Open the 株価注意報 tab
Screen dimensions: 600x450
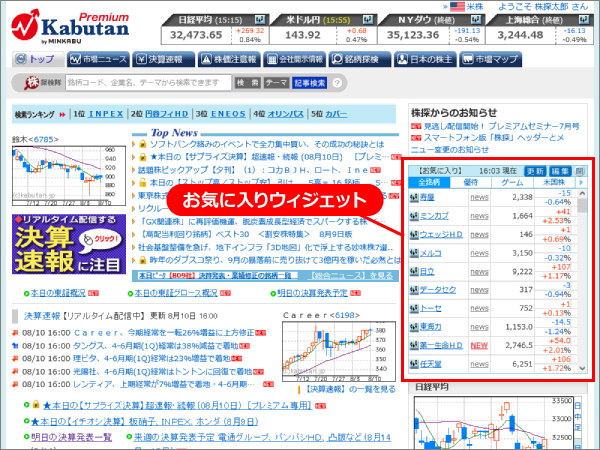point(229,59)
